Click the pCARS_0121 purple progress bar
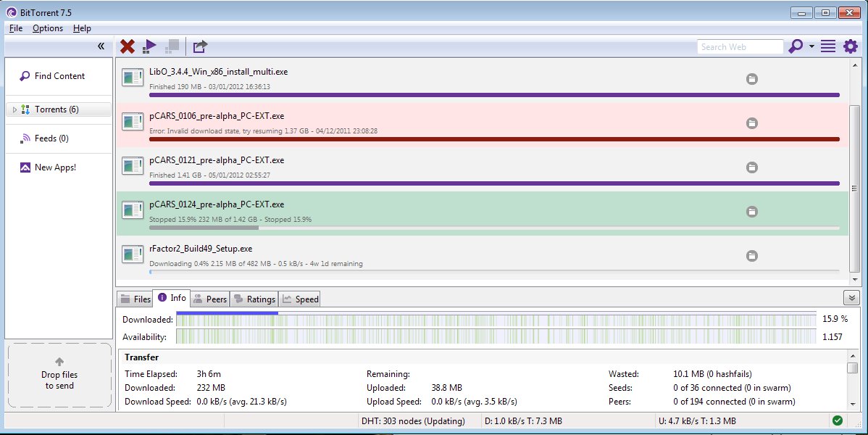868x435 pixels. [x=494, y=183]
